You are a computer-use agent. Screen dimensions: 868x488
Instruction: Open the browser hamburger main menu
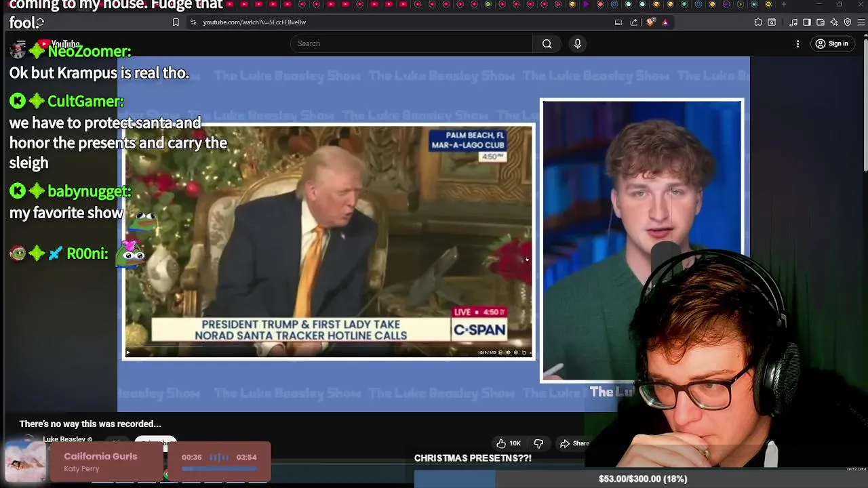click(862, 22)
